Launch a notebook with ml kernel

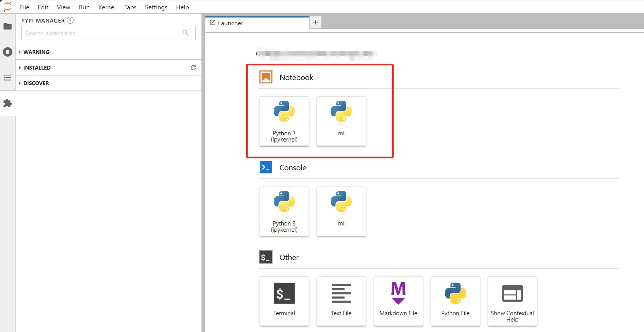pyautogui.click(x=341, y=121)
